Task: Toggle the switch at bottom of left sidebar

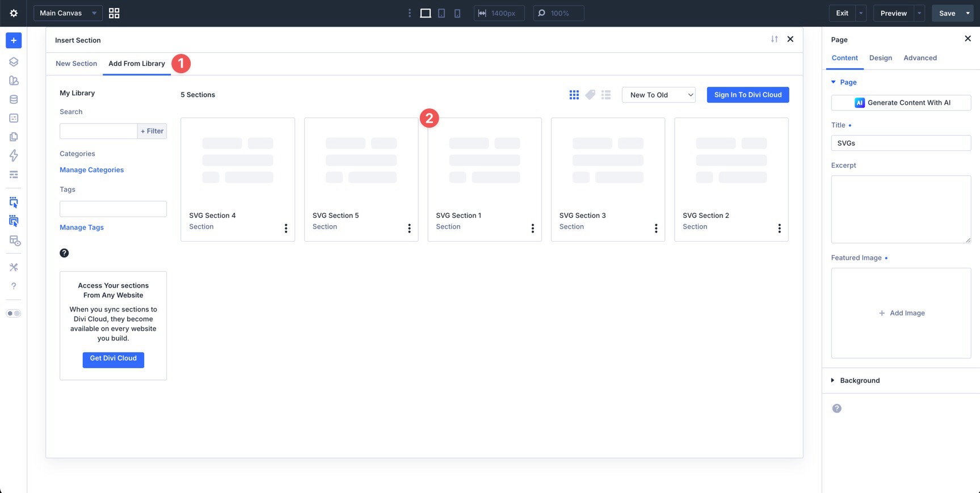Action: (14, 313)
